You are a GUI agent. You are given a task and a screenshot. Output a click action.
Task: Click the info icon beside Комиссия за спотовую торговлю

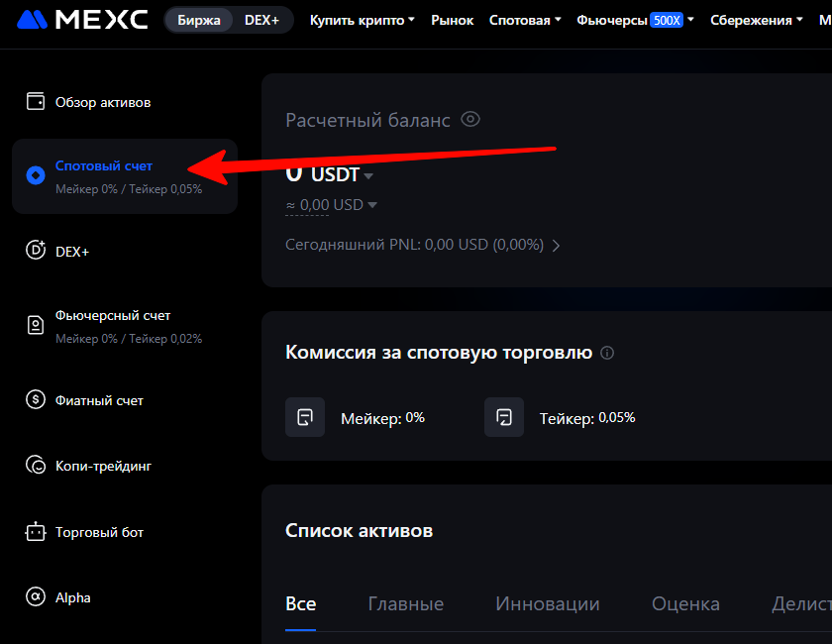tap(607, 353)
